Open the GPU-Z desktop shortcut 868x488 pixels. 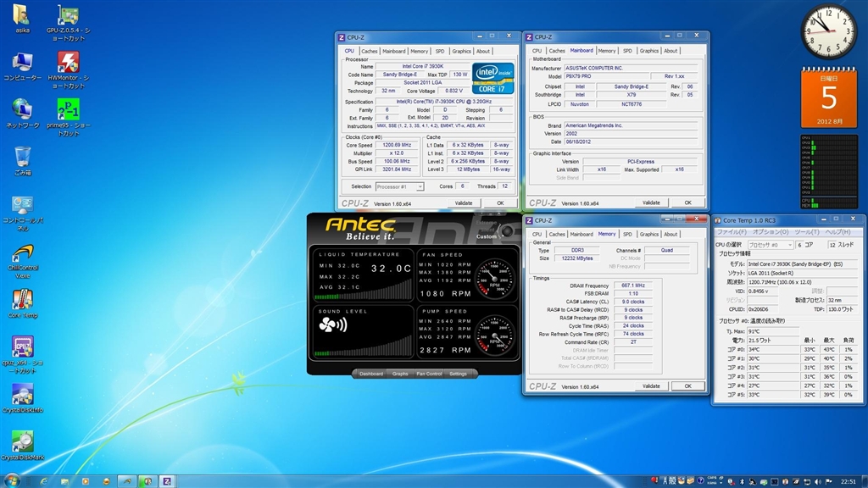(x=69, y=16)
